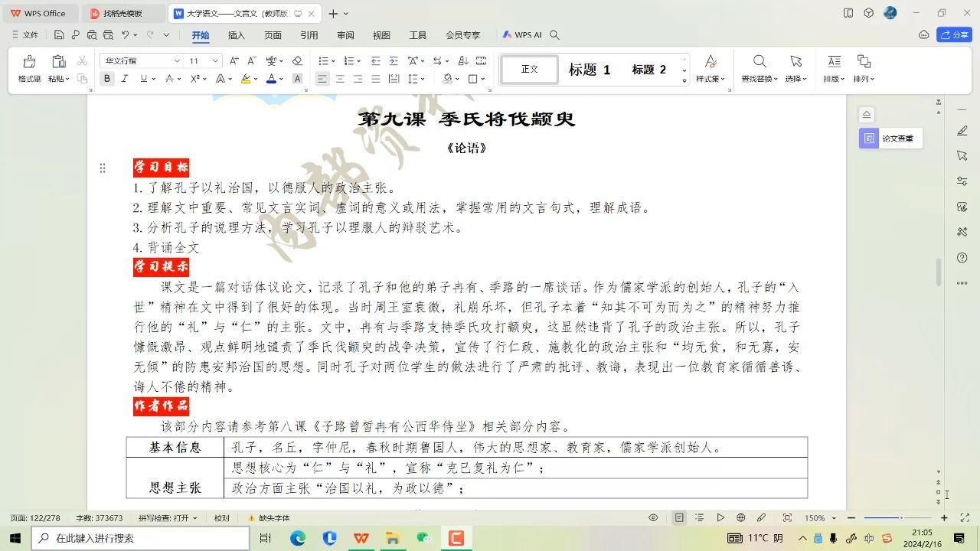
Task: Click the eye protection mode icon in status bar
Action: 653,518
